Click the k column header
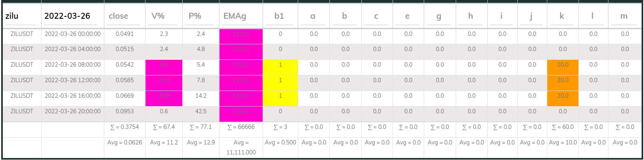Viewport: 644px width, 160px height. pyautogui.click(x=562, y=16)
